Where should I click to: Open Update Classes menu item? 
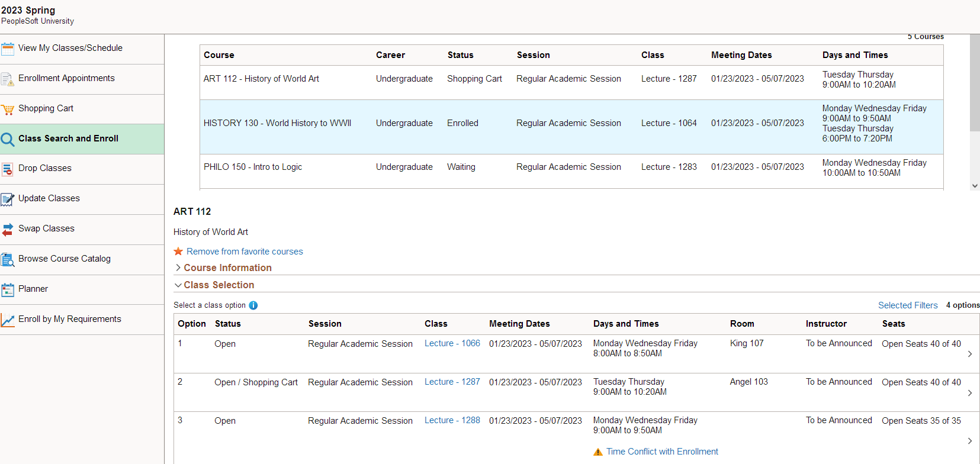point(82,199)
